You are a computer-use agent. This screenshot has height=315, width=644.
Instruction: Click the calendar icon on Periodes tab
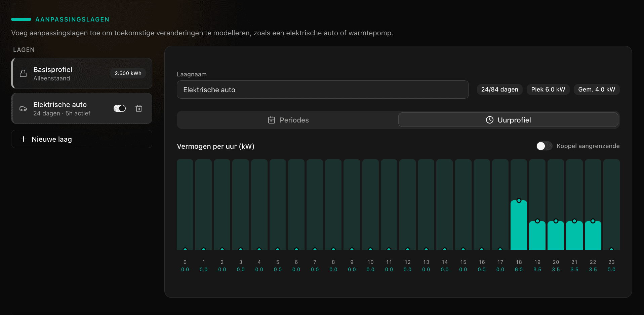coord(271,120)
